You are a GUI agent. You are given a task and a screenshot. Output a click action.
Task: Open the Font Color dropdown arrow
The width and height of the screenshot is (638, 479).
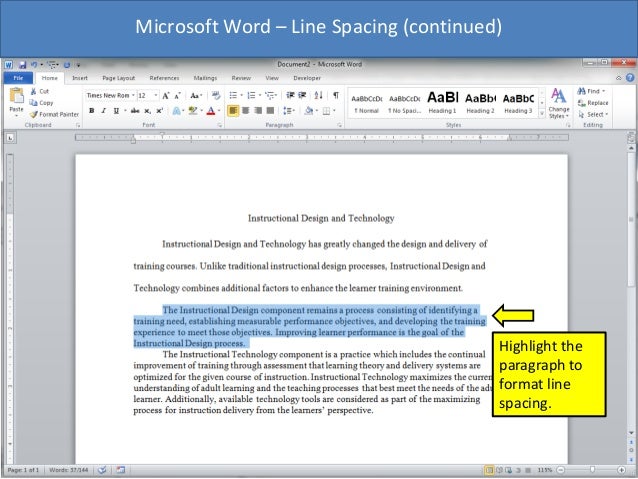(219, 111)
